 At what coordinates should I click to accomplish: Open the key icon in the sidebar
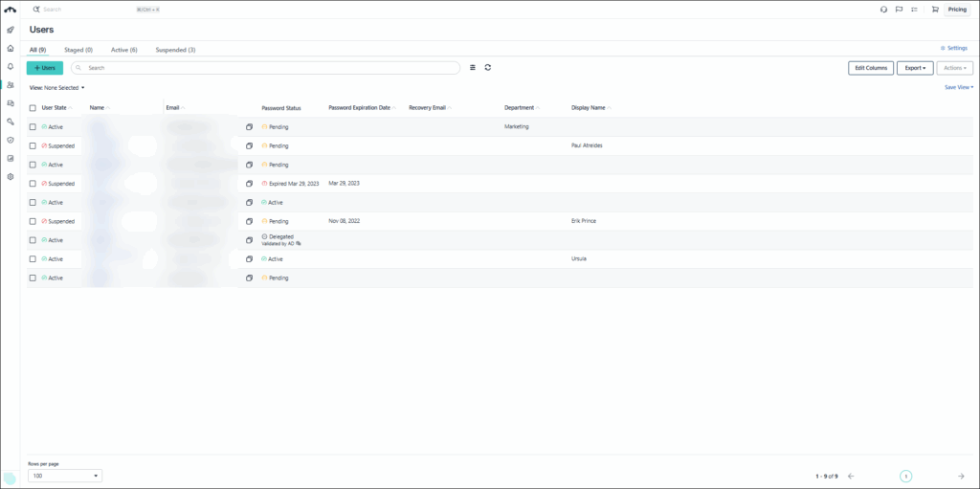(10, 122)
